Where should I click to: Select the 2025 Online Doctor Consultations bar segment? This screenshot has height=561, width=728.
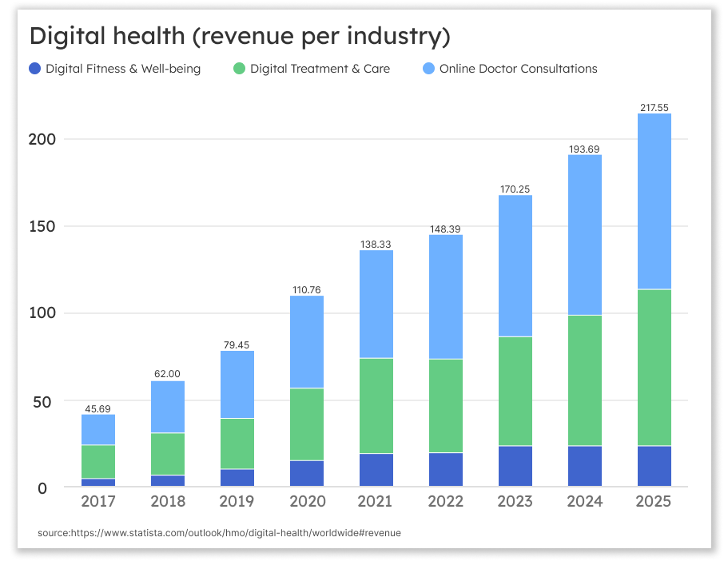click(654, 201)
